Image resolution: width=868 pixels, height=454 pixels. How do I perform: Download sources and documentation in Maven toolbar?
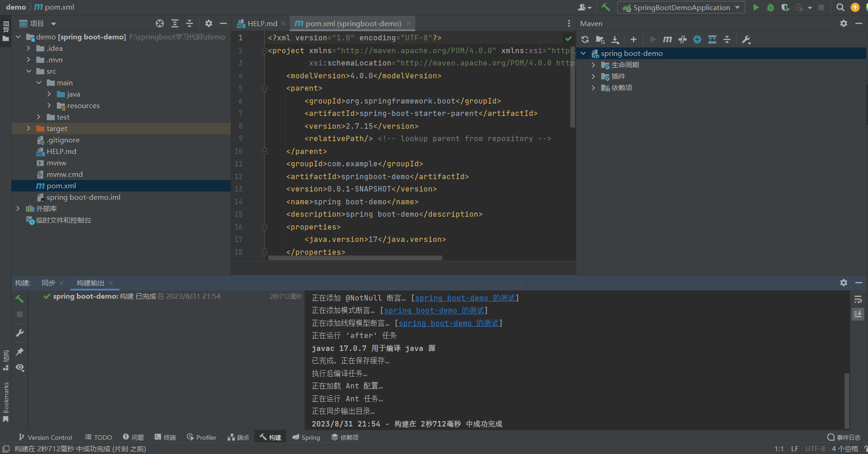[615, 39]
